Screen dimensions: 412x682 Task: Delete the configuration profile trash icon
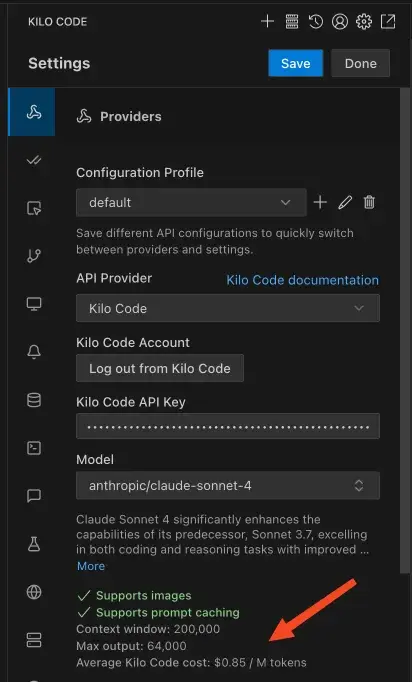pos(369,202)
